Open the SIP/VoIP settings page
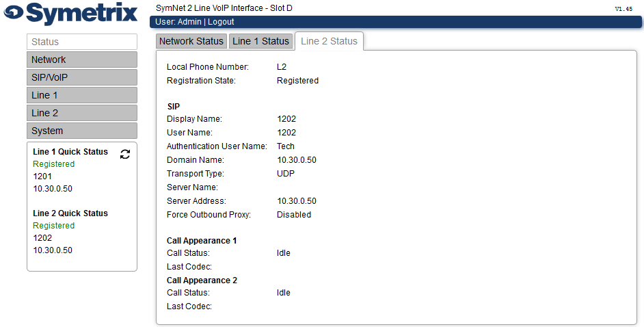The width and height of the screenshot is (644, 327). (x=82, y=77)
